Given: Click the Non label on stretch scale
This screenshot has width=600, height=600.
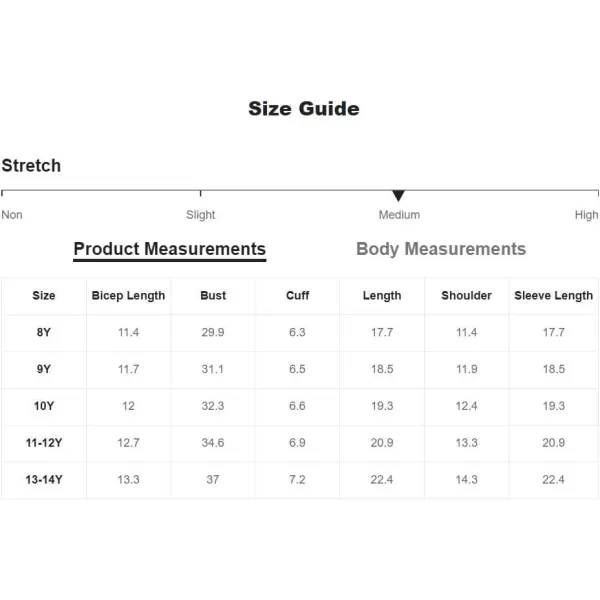Looking at the screenshot, I should point(12,215).
